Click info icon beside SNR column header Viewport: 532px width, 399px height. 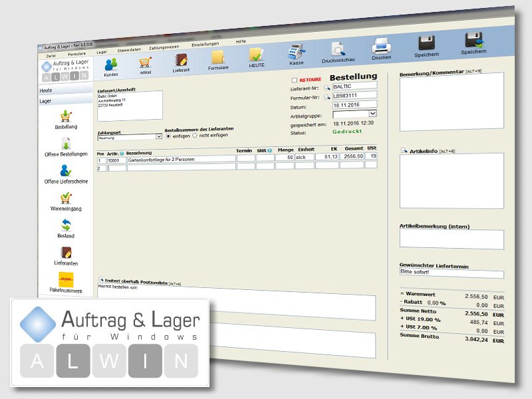[x=269, y=150]
